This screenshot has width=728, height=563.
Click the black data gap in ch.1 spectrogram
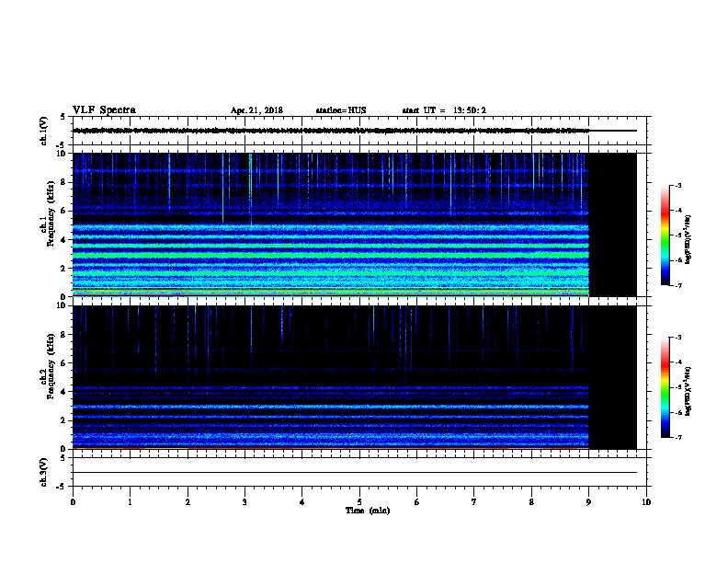612,224
